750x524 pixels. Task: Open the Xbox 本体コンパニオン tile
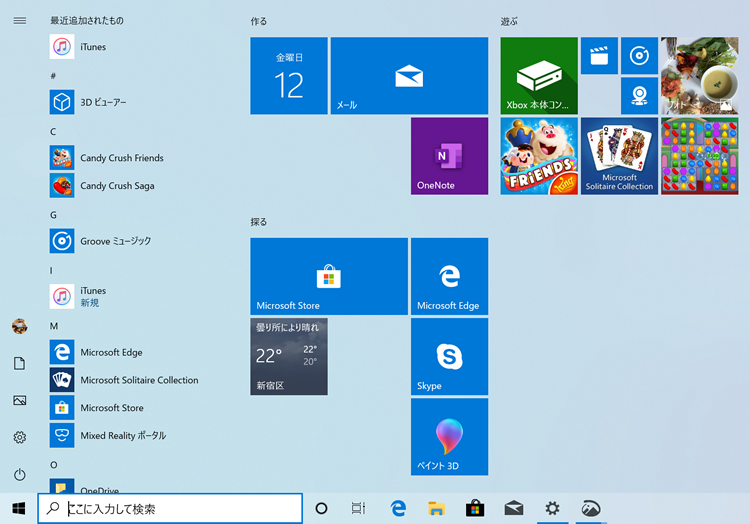click(x=539, y=76)
